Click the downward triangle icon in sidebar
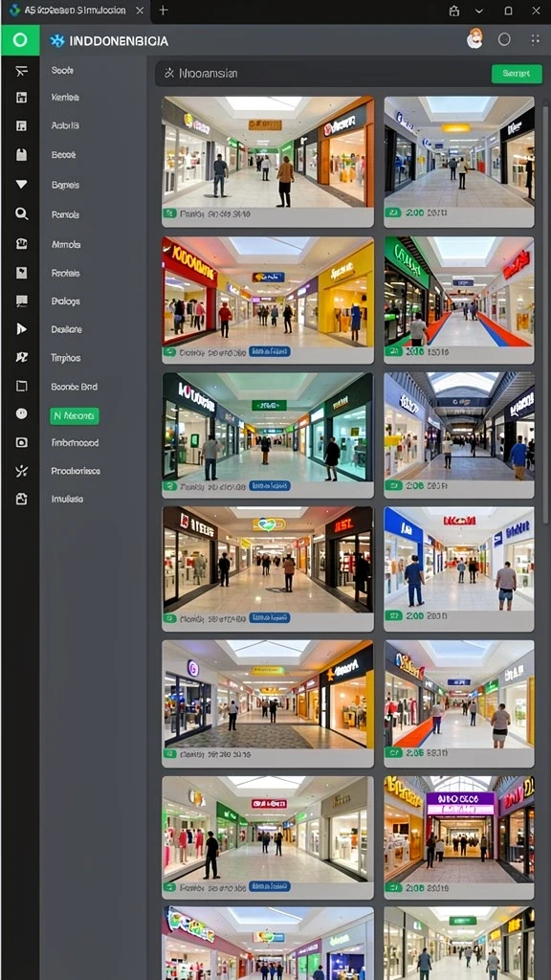The height and width of the screenshot is (980, 551). tap(21, 185)
